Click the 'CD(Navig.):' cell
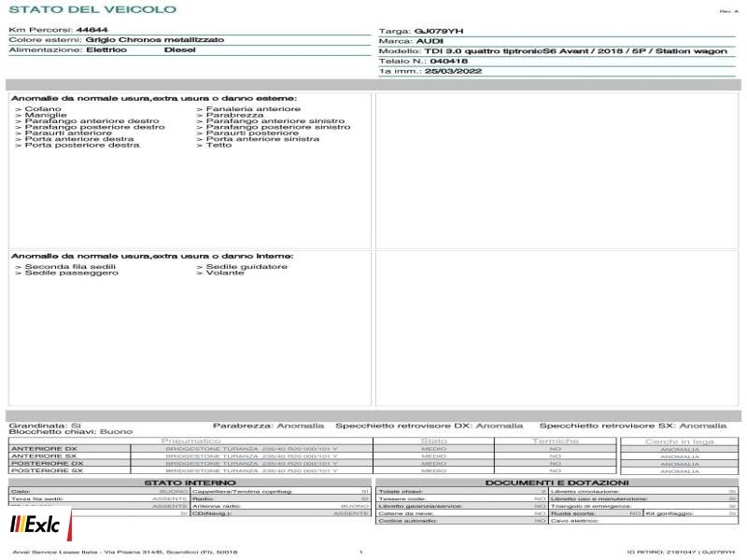Image resolution: width=747 pixels, height=560 pixels. (x=281, y=513)
